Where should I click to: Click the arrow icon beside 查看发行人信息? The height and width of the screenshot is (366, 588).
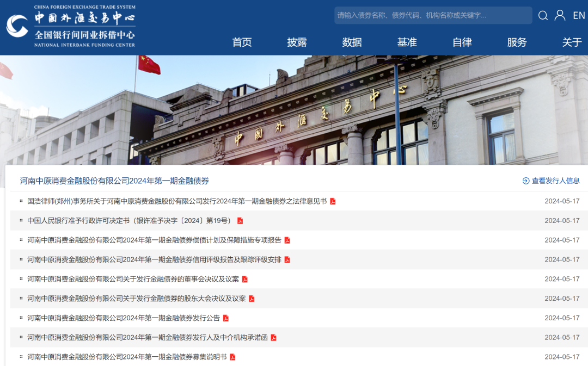526,181
